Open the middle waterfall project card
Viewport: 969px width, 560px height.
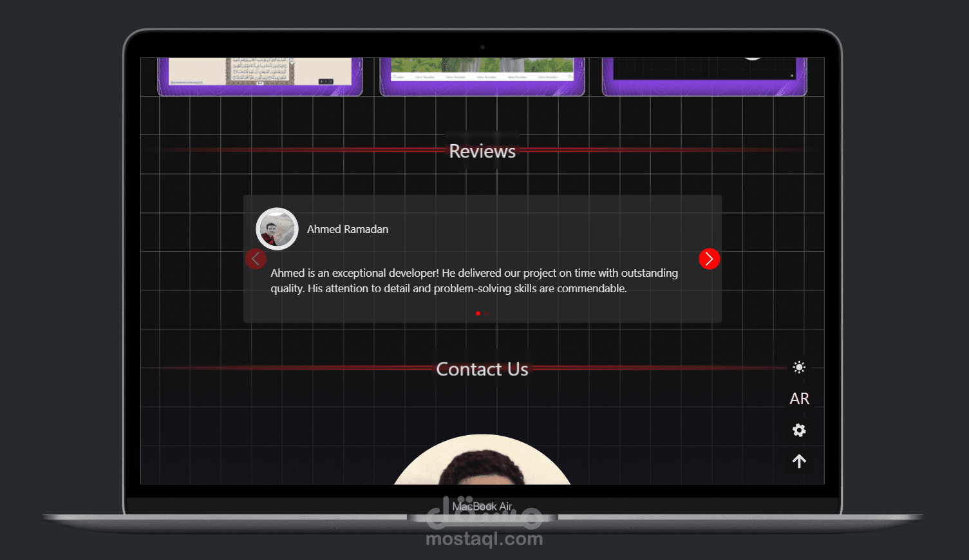point(482,77)
